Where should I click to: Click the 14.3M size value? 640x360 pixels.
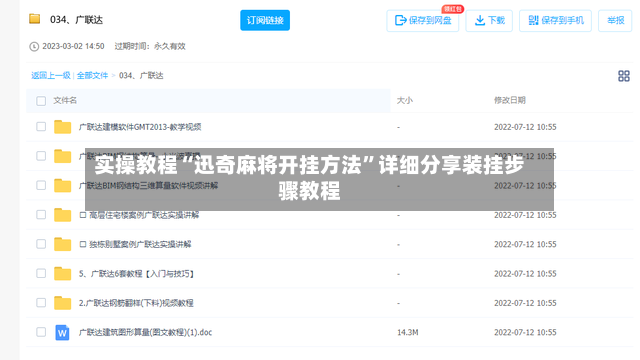tap(408, 332)
